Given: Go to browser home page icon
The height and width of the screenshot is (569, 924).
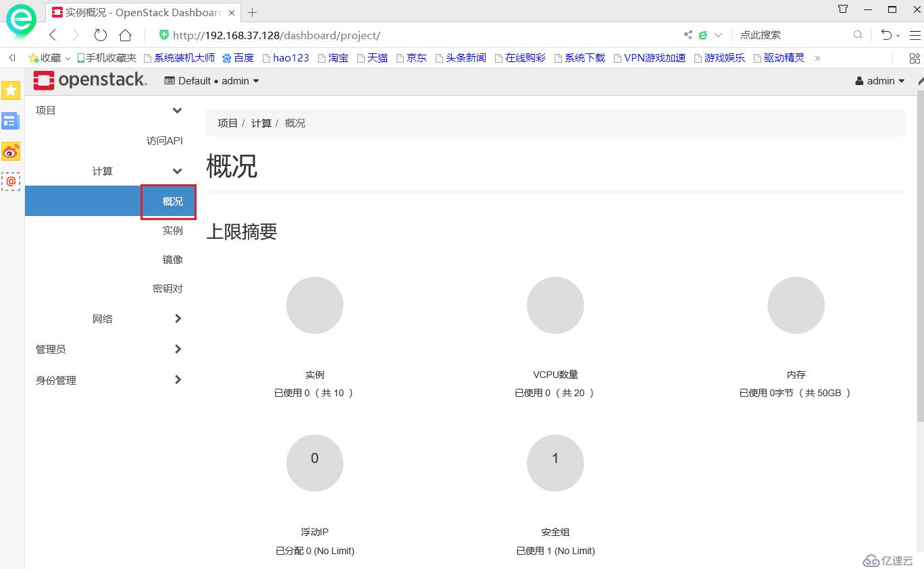Looking at the screenshot, I should click(x=125, y=35).
